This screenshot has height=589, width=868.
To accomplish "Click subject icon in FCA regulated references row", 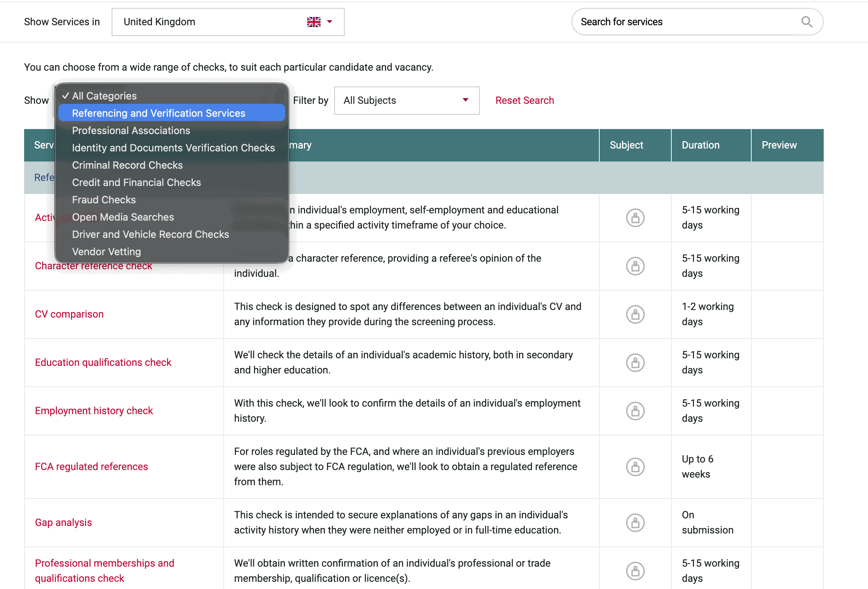I will click(635, 467).
